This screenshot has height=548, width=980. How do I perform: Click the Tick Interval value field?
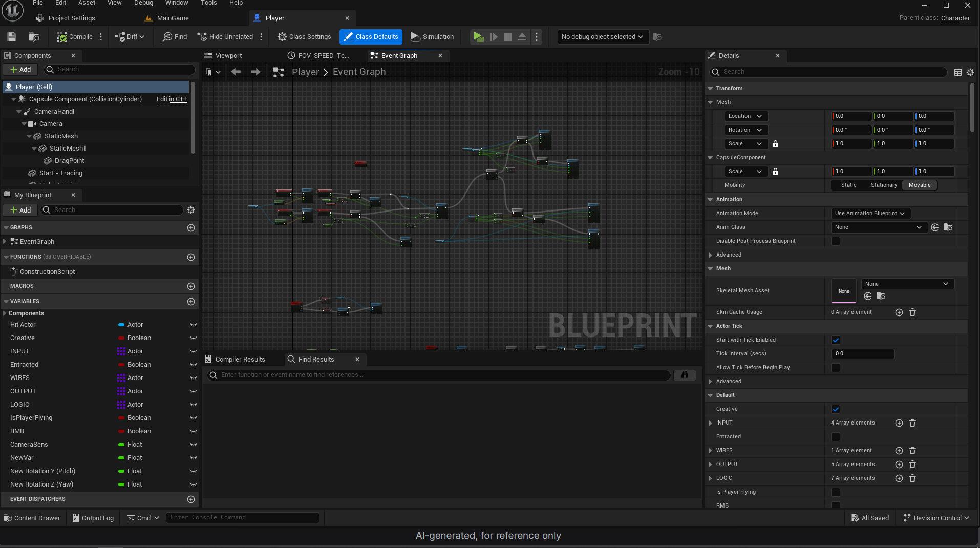pos(862,354)
